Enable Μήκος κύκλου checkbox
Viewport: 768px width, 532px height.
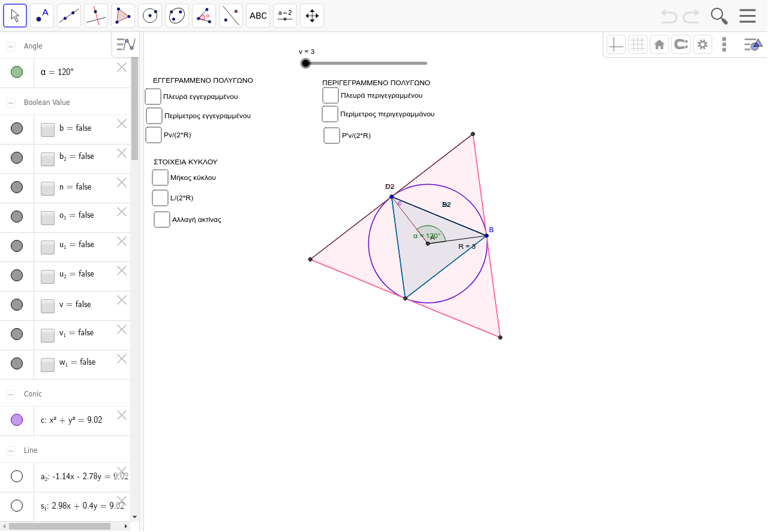[160, 178]
